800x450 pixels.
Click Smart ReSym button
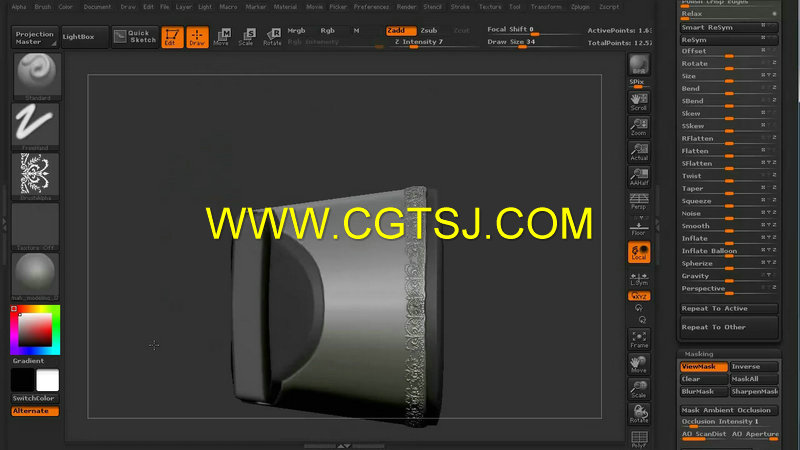click(729, 28)
